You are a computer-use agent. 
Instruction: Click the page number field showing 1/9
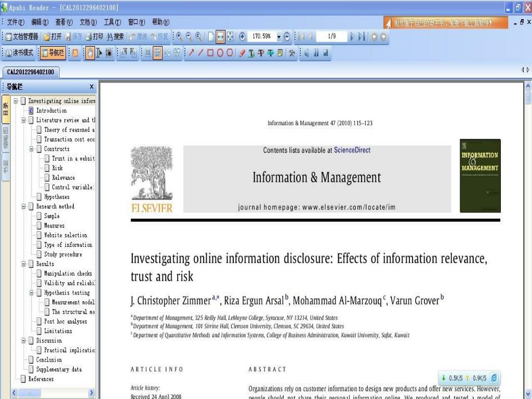tap(332, 36)
